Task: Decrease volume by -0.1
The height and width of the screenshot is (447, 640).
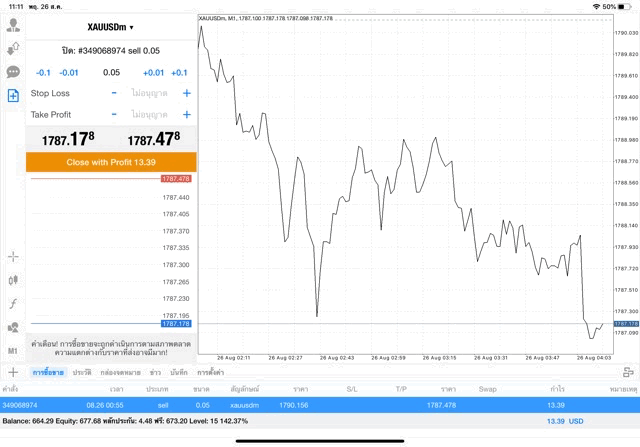Action: point(43,73)
